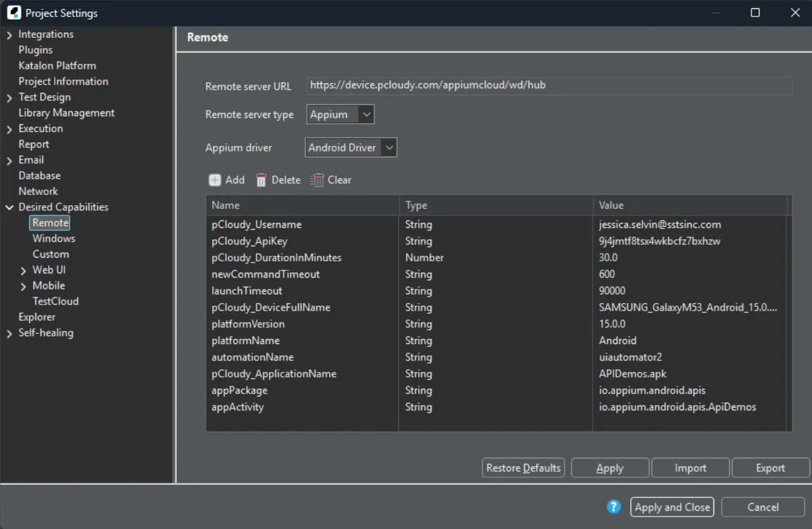
Task: Click the 600 timeout value
Action: click(x=607, y=275)
